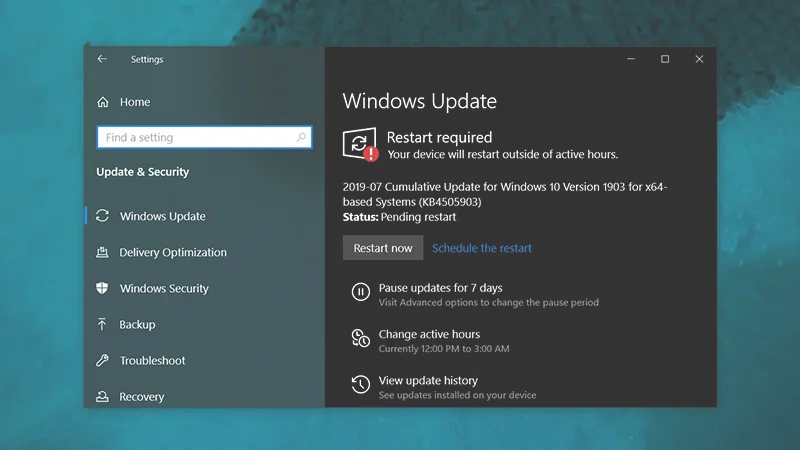The width and height of the screenshot is (800, 450).
Task: Click the update history clock icon
Action: pyautogui.click(x=361, y=384)
